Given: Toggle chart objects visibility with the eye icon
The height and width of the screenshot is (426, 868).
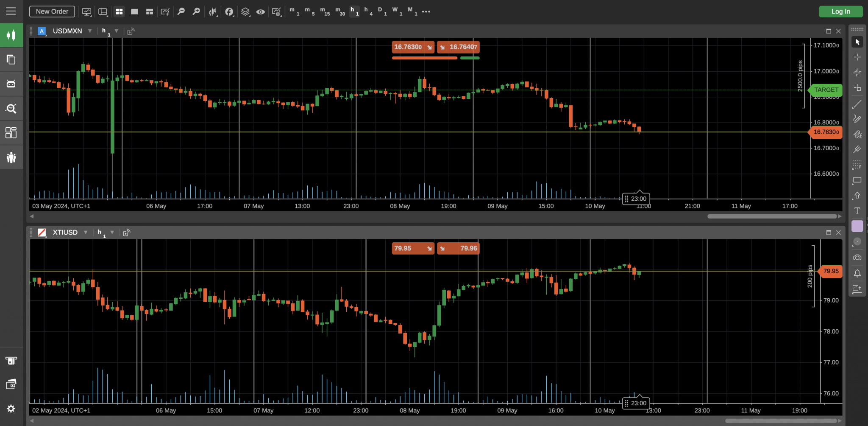Looking at the screenshot, I should (x=261, y=11).
